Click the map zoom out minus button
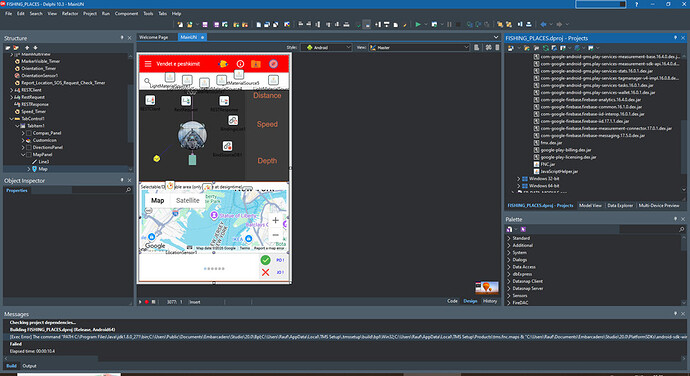 275,235
